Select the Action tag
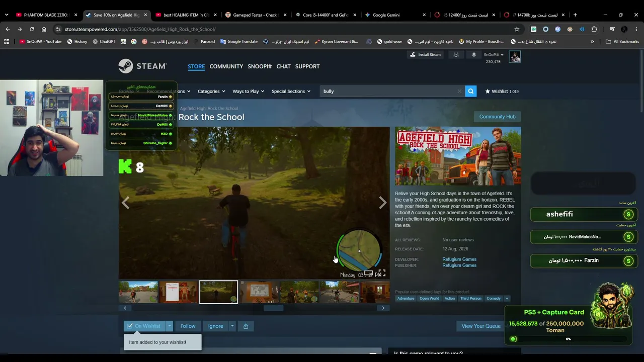The height and width of the screenshot is (362, 644). point(449,299)
